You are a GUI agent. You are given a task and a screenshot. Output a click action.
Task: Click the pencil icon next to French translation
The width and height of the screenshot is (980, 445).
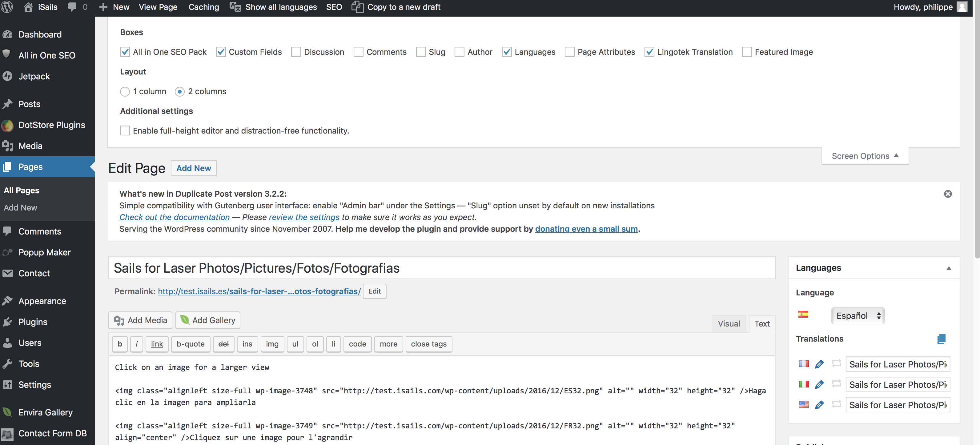(819, 364)
